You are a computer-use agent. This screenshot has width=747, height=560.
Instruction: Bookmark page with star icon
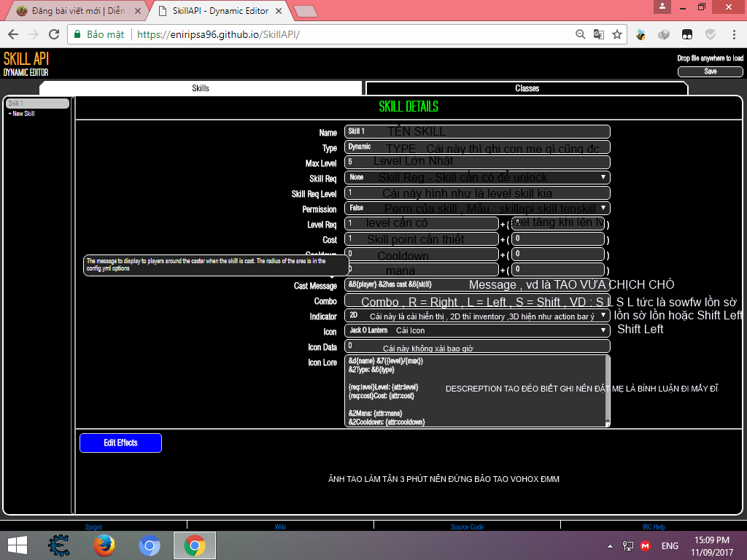pos(617,34)
